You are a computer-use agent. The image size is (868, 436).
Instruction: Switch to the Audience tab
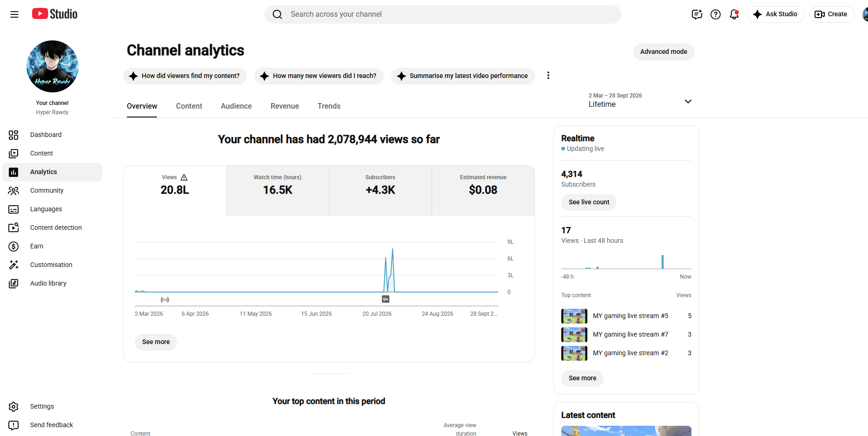pos(236,106)
